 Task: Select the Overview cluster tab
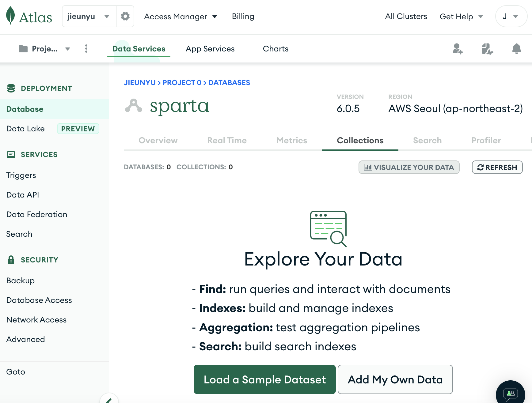[x=158, y=140]
